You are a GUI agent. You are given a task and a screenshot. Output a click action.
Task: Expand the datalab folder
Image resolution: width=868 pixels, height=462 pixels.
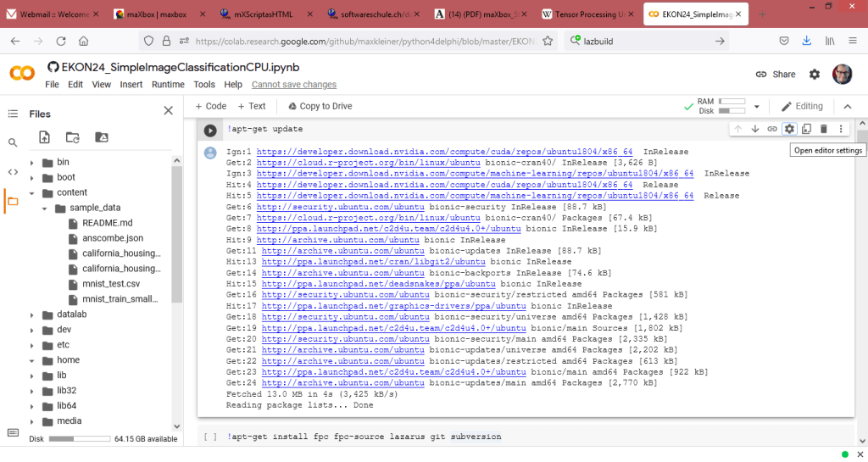pyautogui.click(x=33, y=314)
